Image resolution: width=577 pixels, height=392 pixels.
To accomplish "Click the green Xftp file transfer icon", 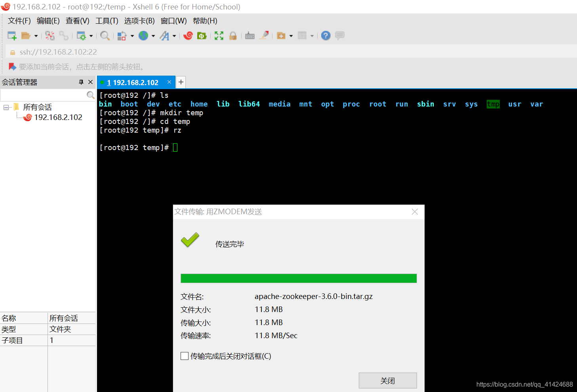I will 202,36.
